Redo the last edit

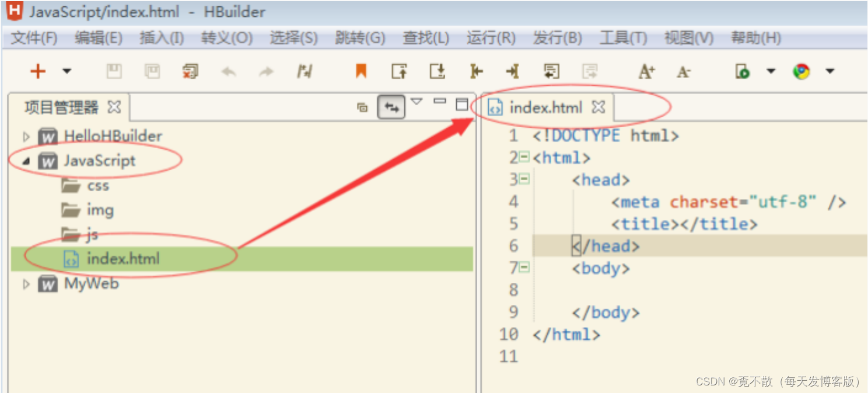point(265,71)
